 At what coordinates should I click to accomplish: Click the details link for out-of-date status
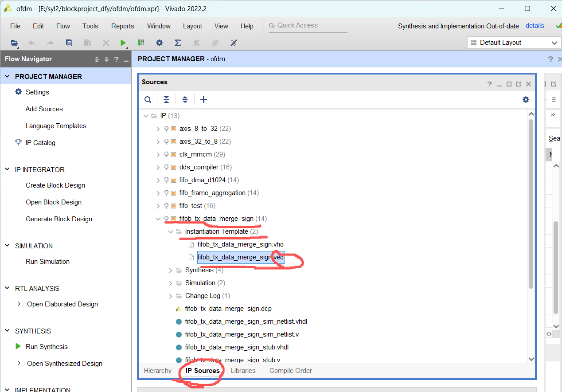pyautogui.click(x=535, y=26)
